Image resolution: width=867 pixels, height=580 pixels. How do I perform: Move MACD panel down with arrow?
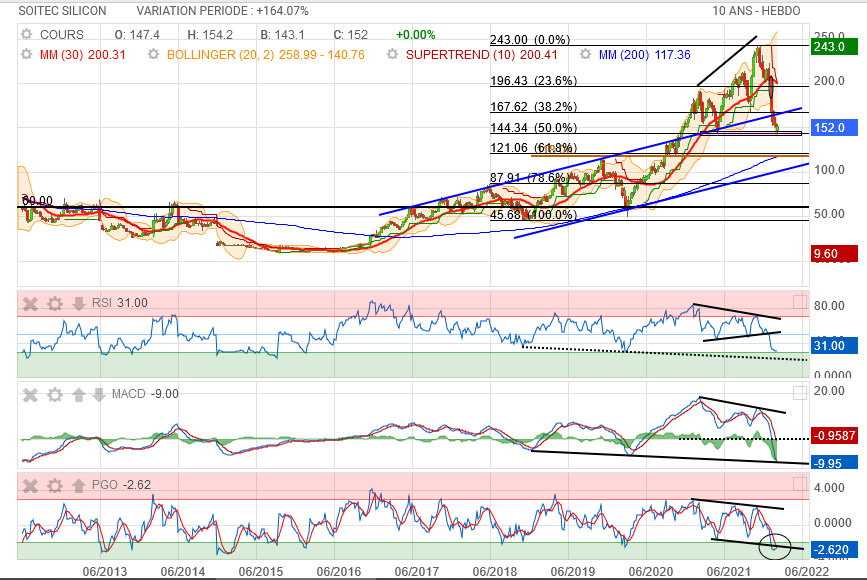point(98,395)
